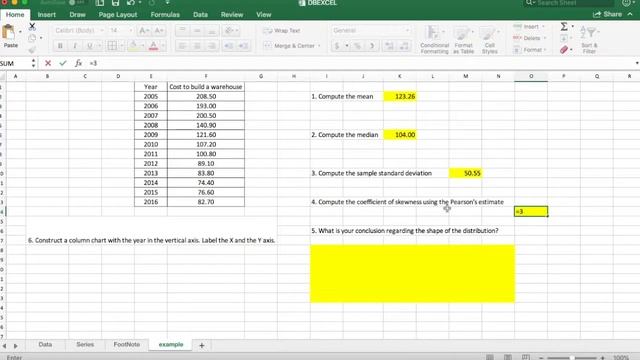Switch to the FootNote sheet tab

point(127,344)
